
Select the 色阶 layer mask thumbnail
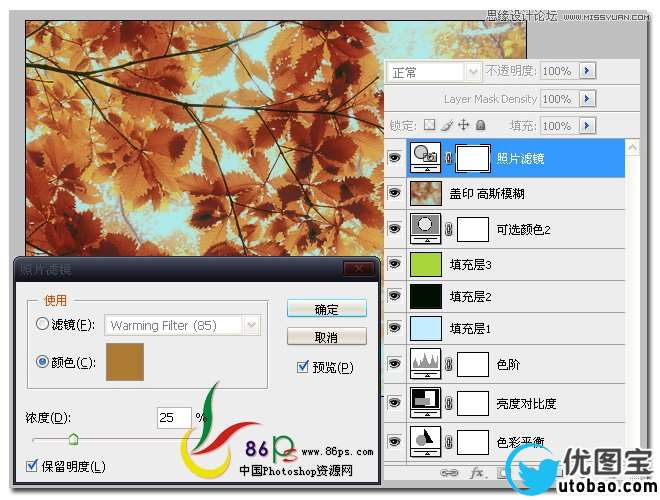click(x=473, y=364)
